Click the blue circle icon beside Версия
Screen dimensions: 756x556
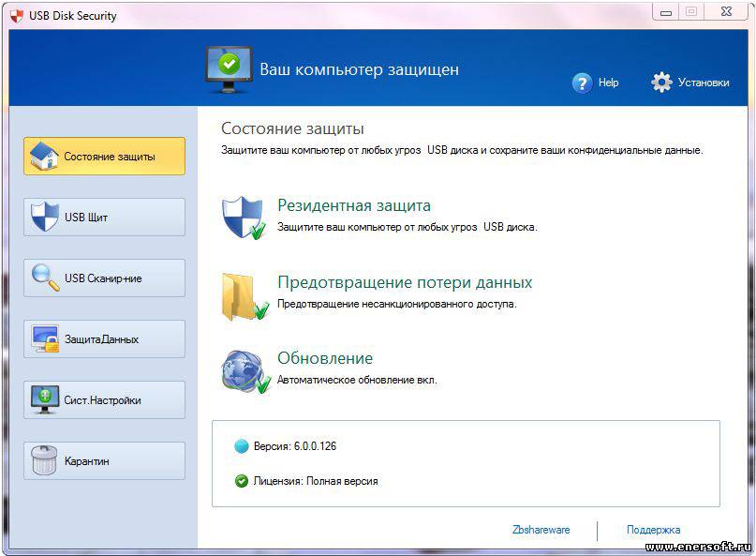tap(241, 446)
